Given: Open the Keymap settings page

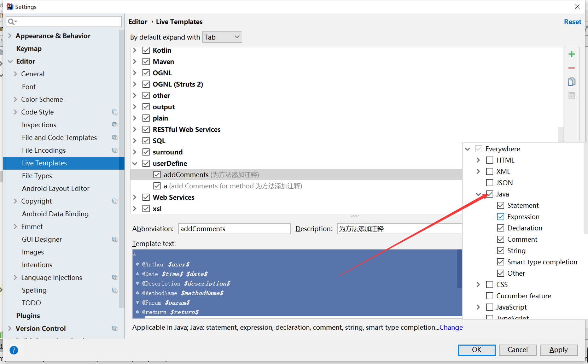Looking at the screenshot, I should tap(29, 48).
